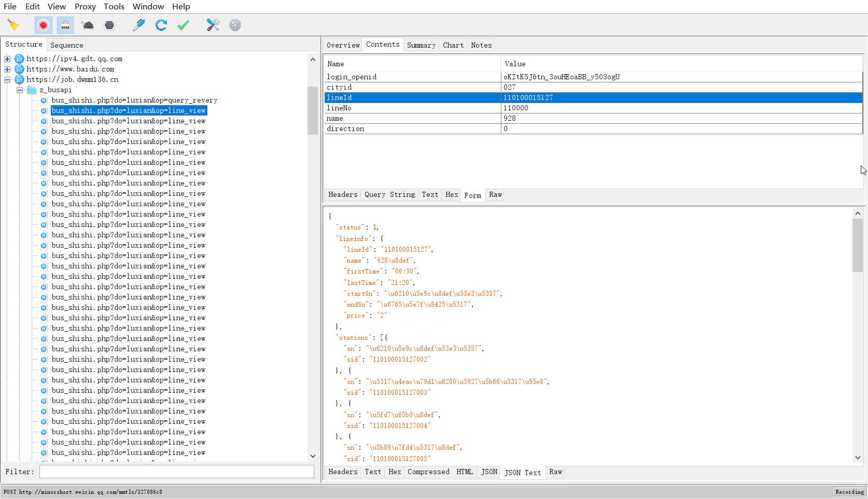Select the name row value 928
Viewport: 868px width, 499px height.
point(682,118)
